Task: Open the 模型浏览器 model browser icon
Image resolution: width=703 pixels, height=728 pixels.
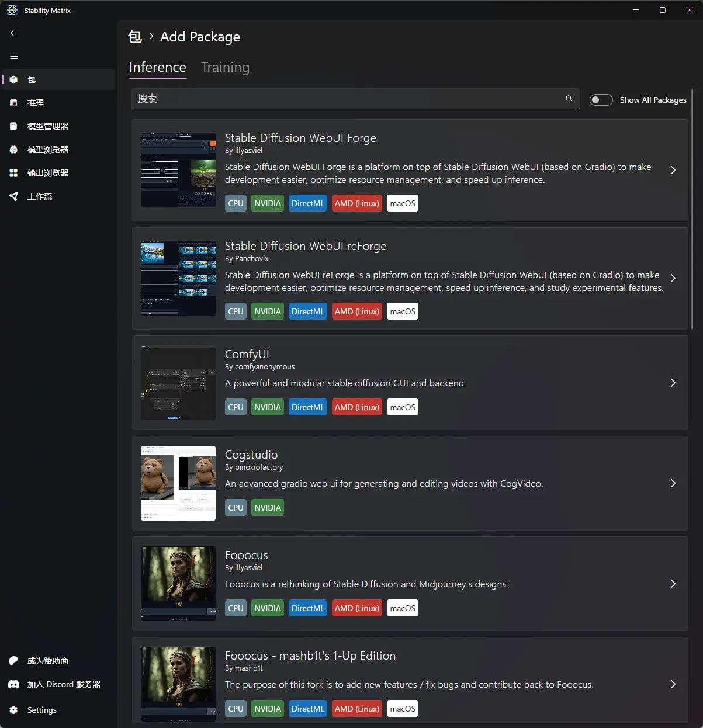Action: pos(13,150)
